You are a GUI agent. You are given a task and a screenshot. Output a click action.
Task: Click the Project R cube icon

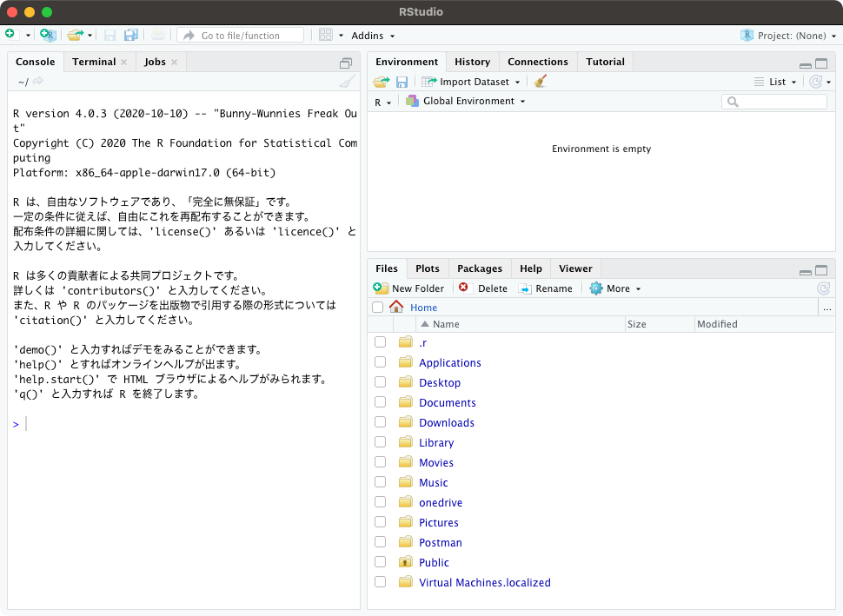747,36
